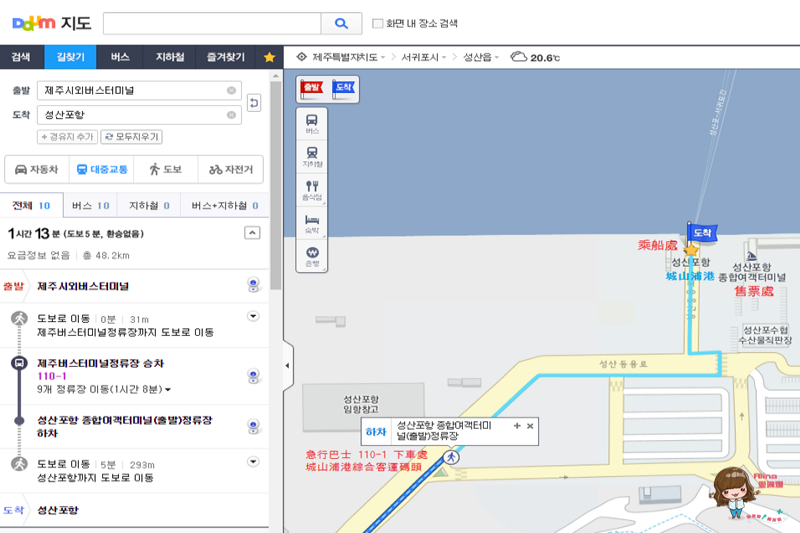Show 버스+지하철 0 results tab
The width and height of the screenshot is (800, 533).
pos(224,206)
